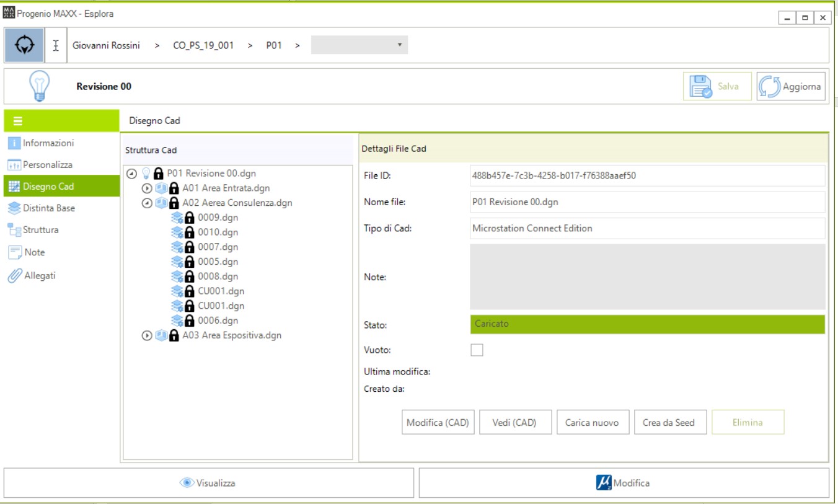Select the 0007.dgn file name
The height and width of the screenshot is (504, 838).
(x=218, y=247)
